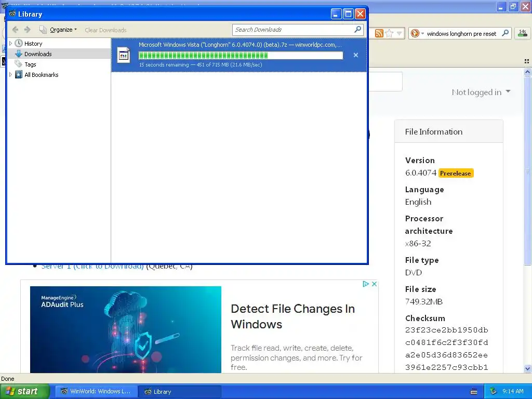Viewport: 532px width, 399px height.
Task: Click Clear Downloads button
Action: click(x=105, y=30)
